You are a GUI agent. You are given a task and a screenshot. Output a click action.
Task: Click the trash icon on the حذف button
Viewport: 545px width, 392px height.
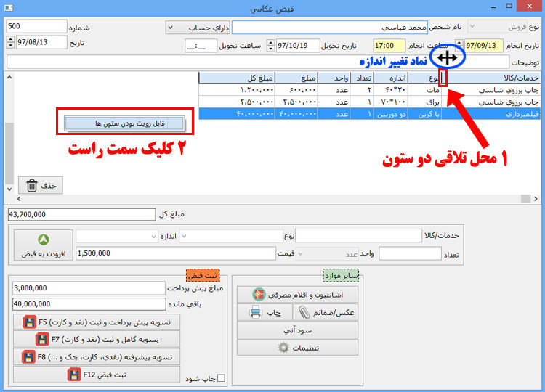click(x=32, y=186)
